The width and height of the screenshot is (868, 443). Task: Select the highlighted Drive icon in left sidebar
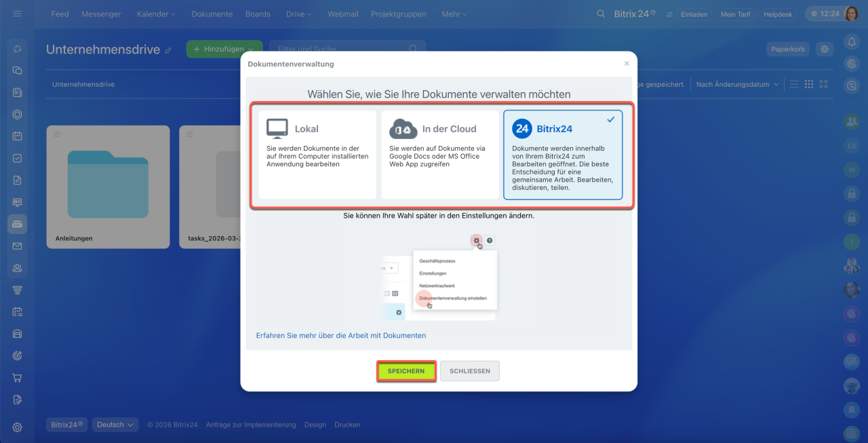click(x=18, y=224)
